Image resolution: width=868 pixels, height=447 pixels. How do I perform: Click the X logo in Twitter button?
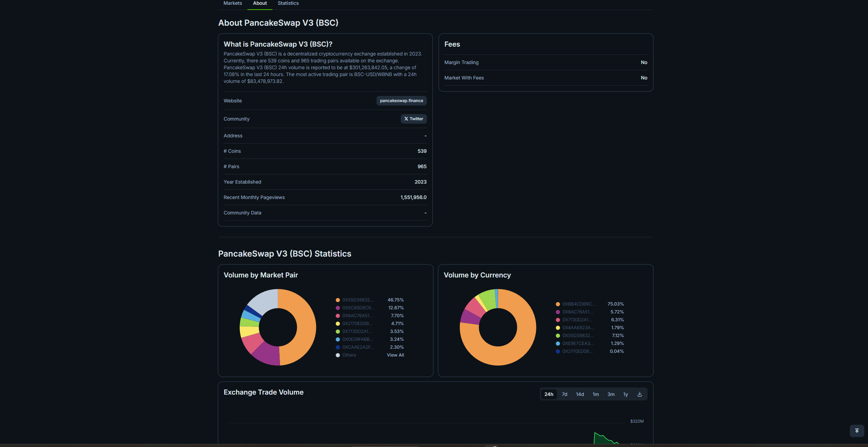406,119
